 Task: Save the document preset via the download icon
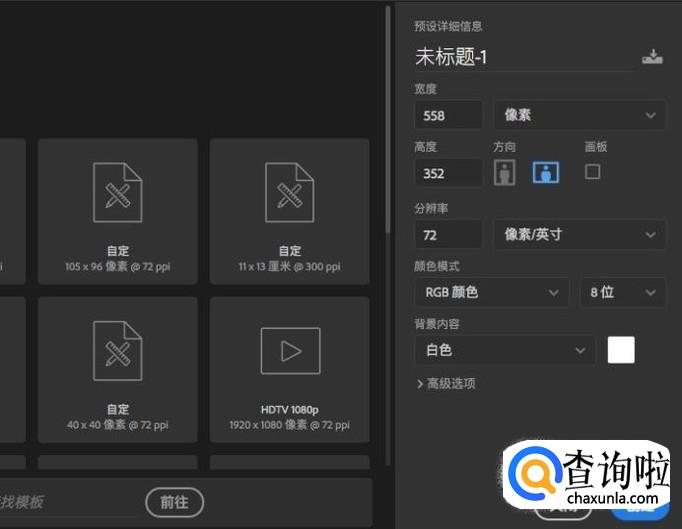coord(652,57)
